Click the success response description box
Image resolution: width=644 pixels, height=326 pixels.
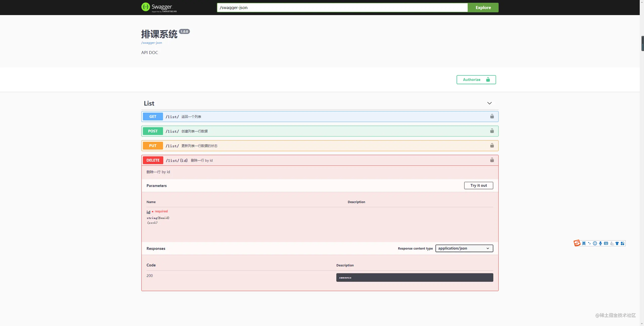pos(415,277)
